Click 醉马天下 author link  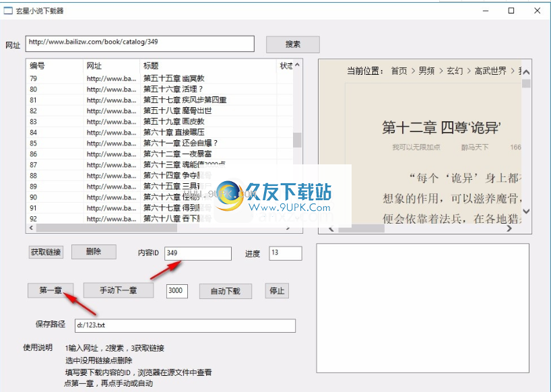[x=475, y=148]
